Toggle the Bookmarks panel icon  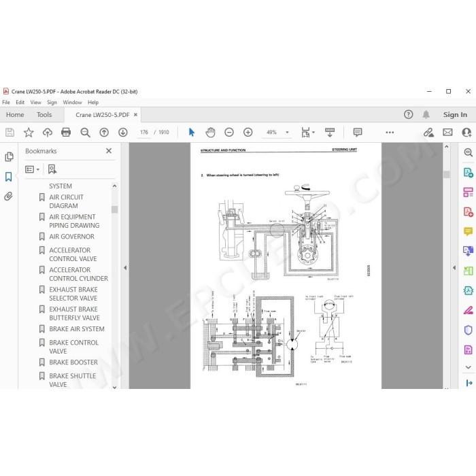tap(8, 177)
